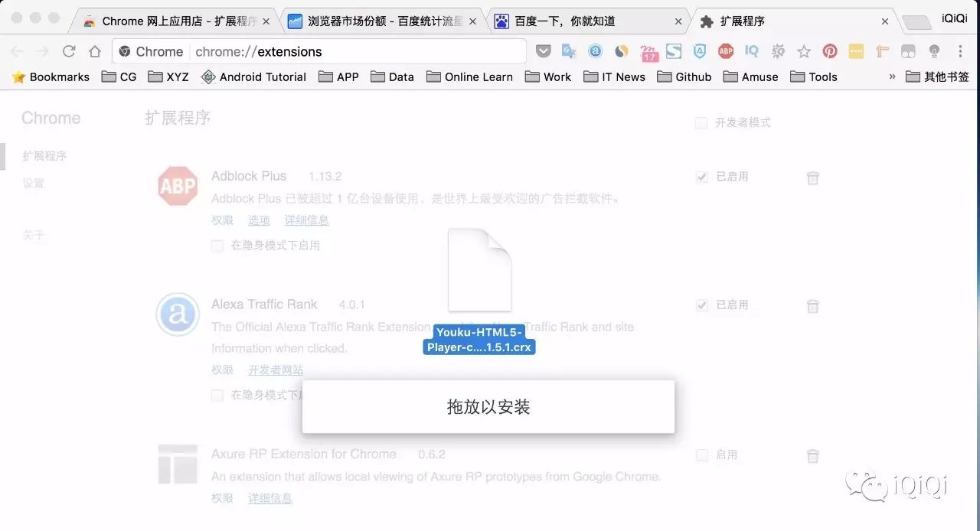Close the 百度一下 tab
This screenshot has height=531, width=980.
(x=678, y=21)
